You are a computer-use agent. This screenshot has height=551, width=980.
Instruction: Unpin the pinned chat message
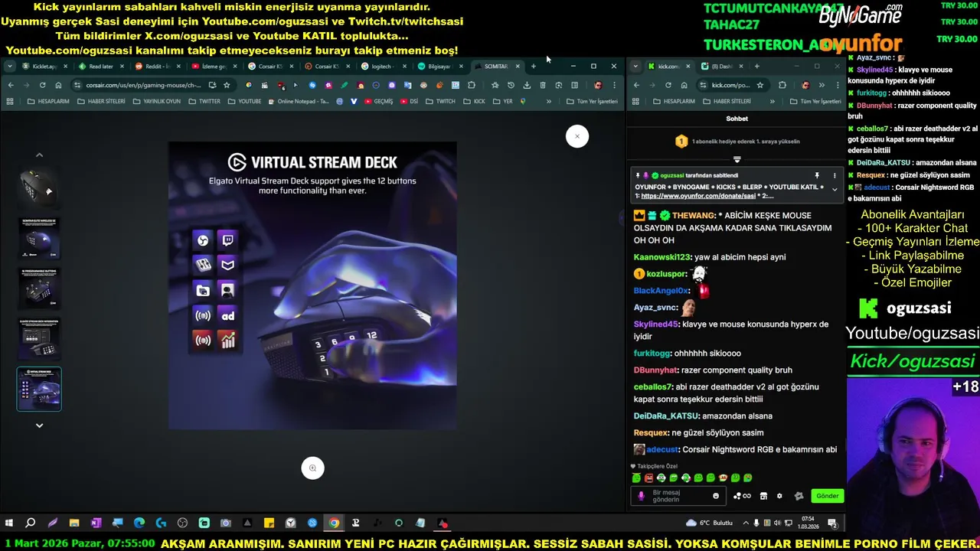click(817, 176)
